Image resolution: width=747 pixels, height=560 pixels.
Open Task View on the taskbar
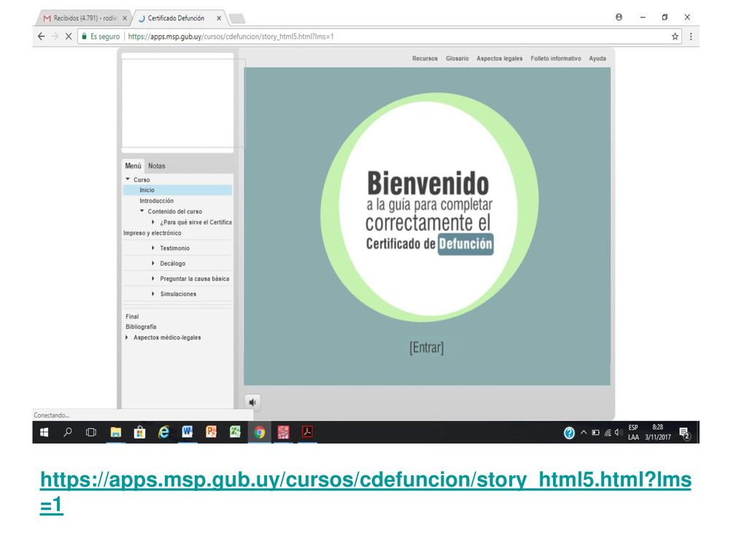point(91,432)
